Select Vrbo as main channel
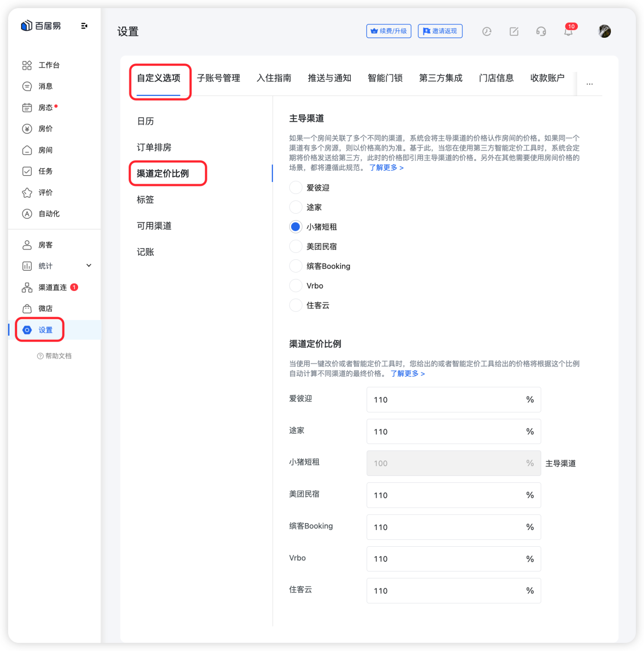 pyautogui.click(x=296, y=285)
